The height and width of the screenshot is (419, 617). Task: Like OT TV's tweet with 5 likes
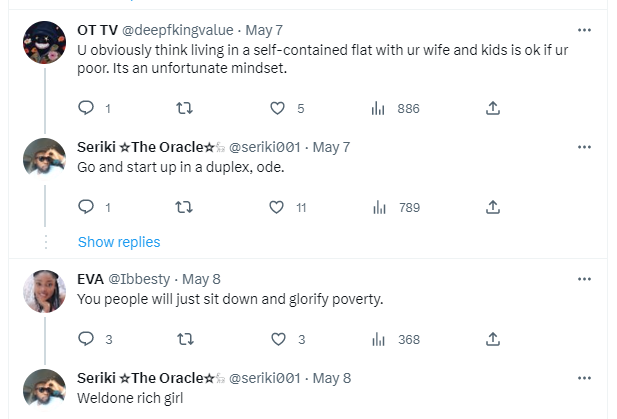click(277, 108)
